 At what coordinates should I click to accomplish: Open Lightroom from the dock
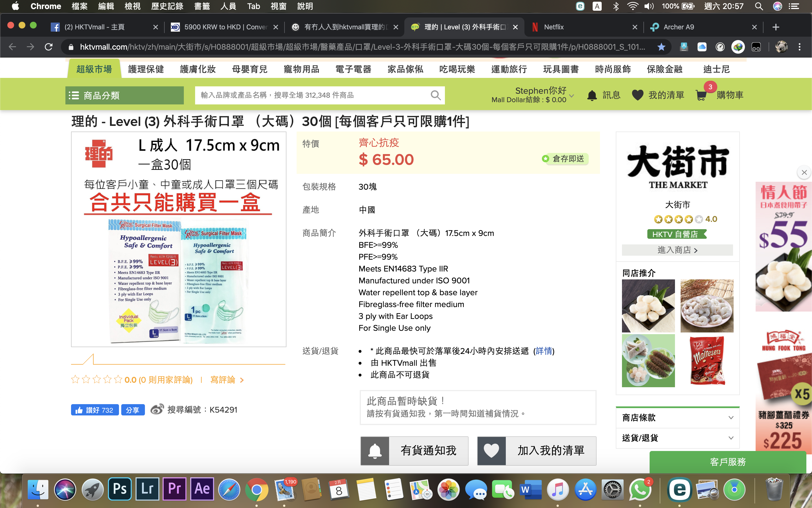pos(147,489)
